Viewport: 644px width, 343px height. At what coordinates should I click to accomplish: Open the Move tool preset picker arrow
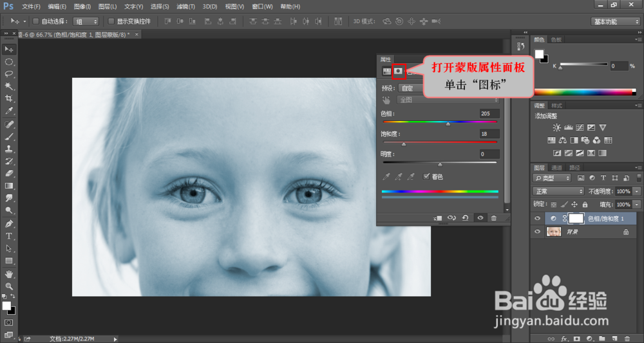24,21
